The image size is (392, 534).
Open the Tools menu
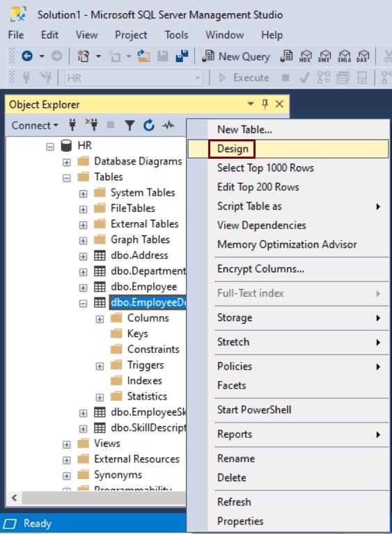[x=176, y=35]
